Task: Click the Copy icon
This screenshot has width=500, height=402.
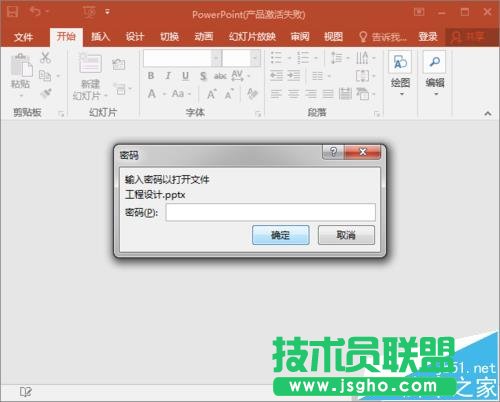Action: [x=45, y=76]
